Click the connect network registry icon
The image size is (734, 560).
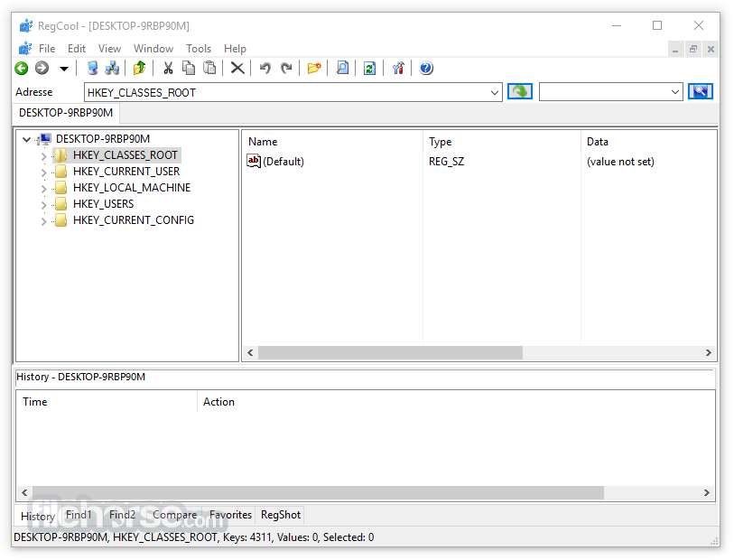112,69
